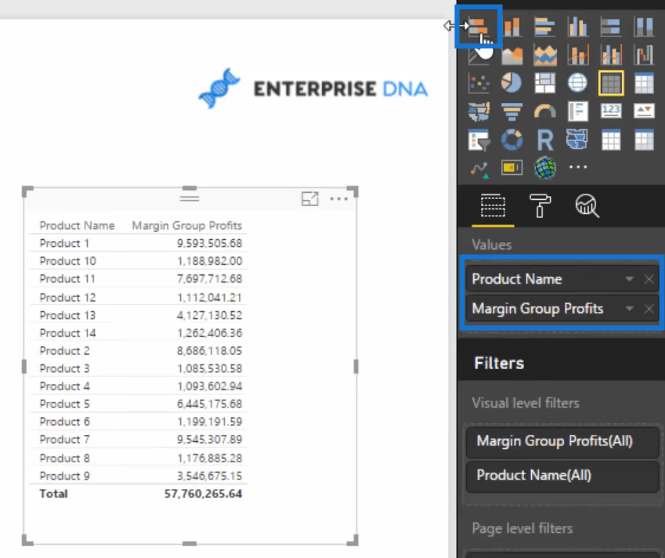Select the Product 14 row label
This screenshot has width=665, height=558.
pos(68,333)
